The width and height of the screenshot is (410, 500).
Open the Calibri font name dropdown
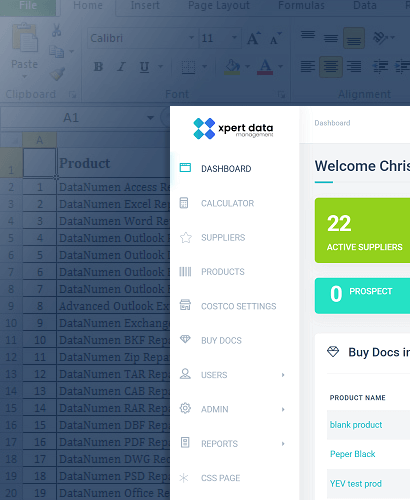pyautogui.click(x=191, y=38)
